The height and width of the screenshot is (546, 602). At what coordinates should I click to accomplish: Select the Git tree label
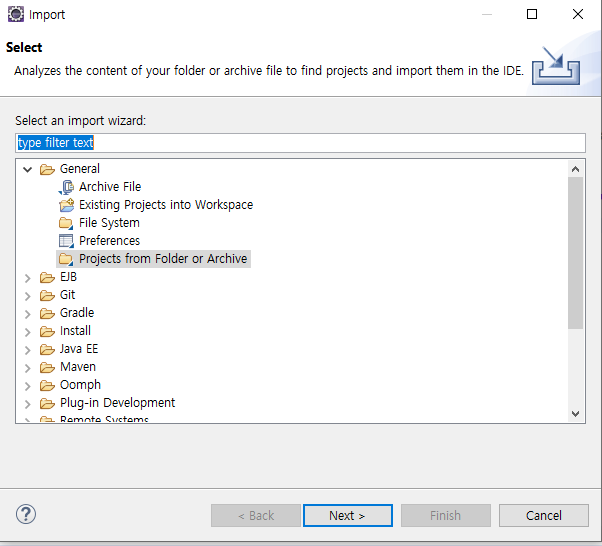(x=67, y=295)
